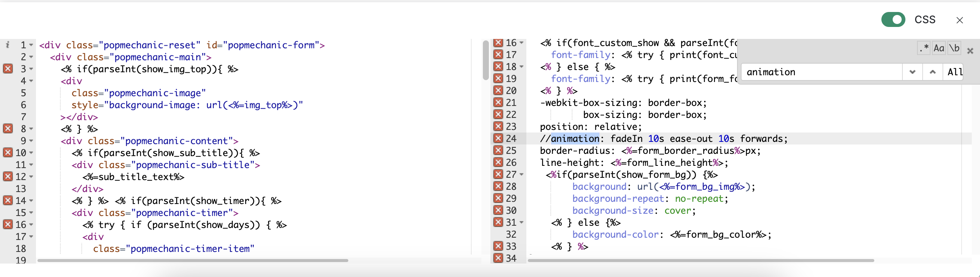This screenshot has width=980, height=277.
Task: Click error marker on CSS line 29
Action: click(498, 198)
